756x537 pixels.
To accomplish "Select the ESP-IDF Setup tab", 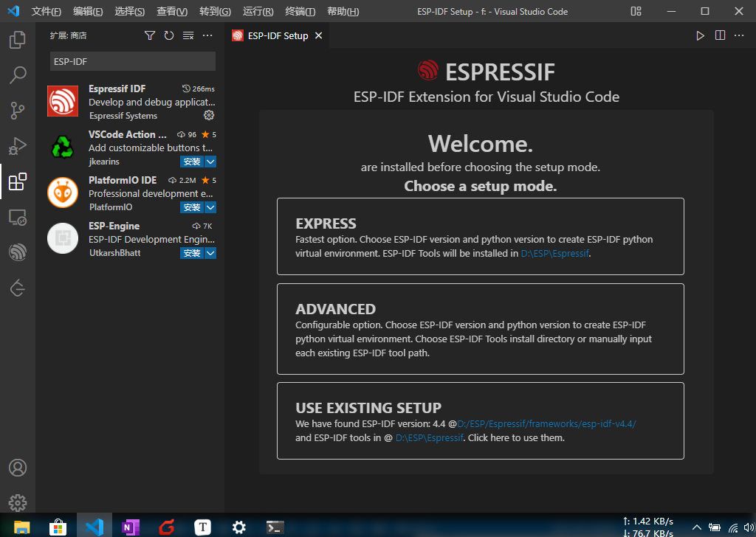I will click(x=278, y=35).
